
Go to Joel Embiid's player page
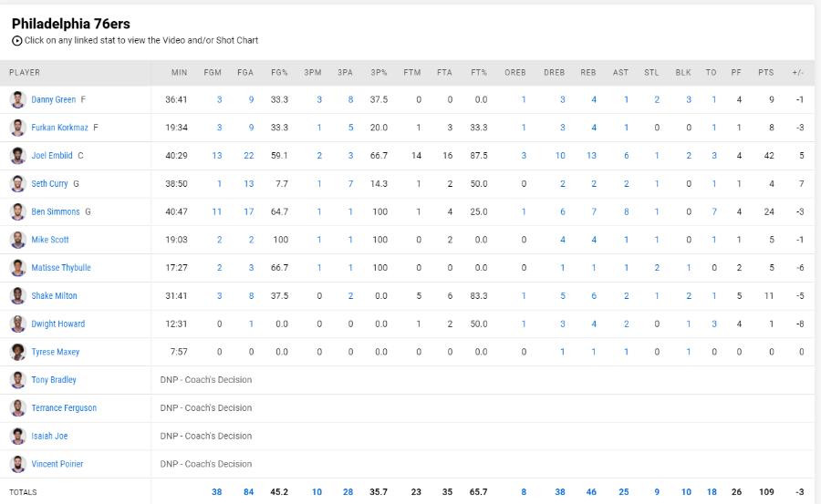(52, 156)
